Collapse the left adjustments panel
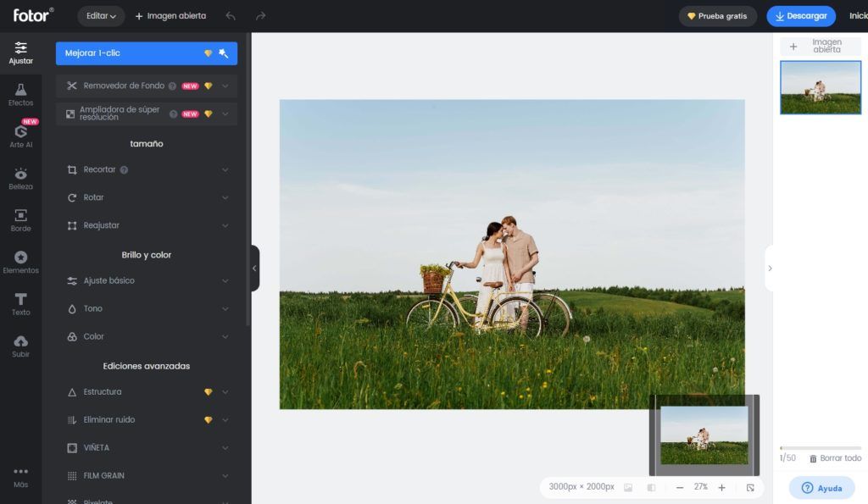Viewport: 868px width, 504px height. point(254,268)
